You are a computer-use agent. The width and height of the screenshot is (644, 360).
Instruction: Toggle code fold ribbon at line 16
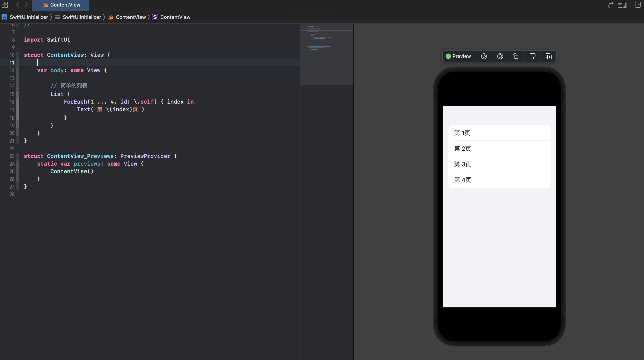pos(18,102)
